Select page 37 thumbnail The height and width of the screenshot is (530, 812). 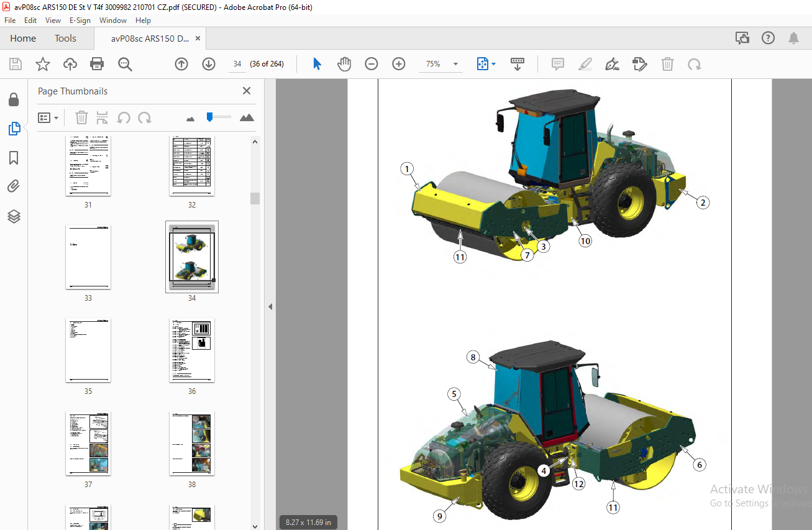(88, 443)
